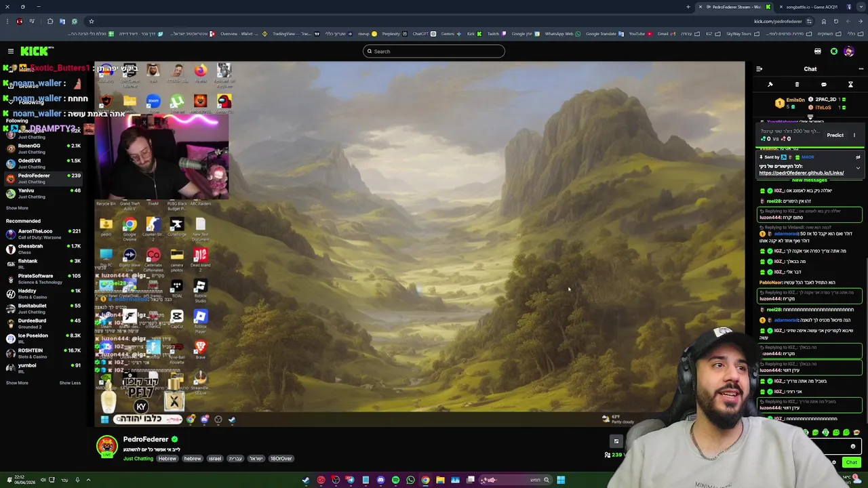This screenshot has width=868, height=488.
Task: Open the pedr0federer.github.io/Links link
Action: click(802, 173)
